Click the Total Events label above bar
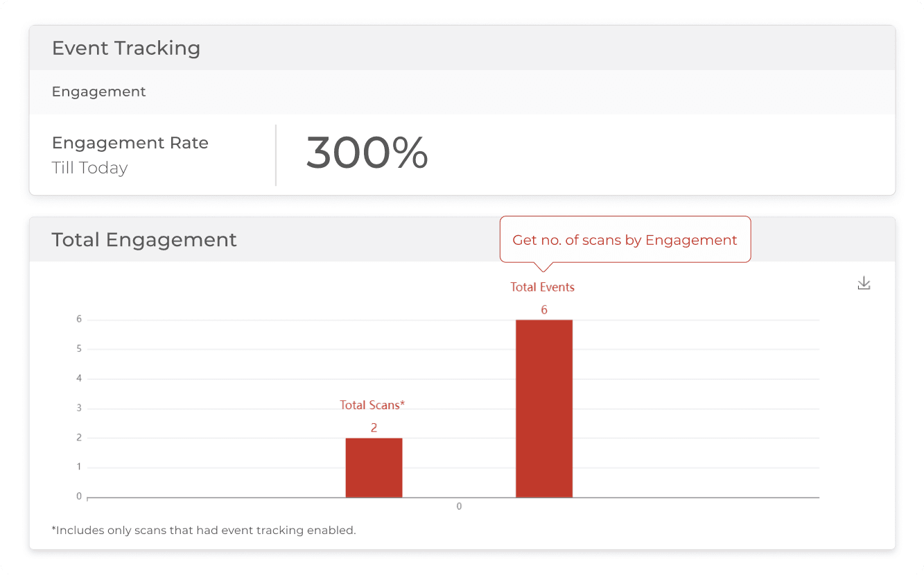This screenshot has width=924, height=575. (542, 287)
